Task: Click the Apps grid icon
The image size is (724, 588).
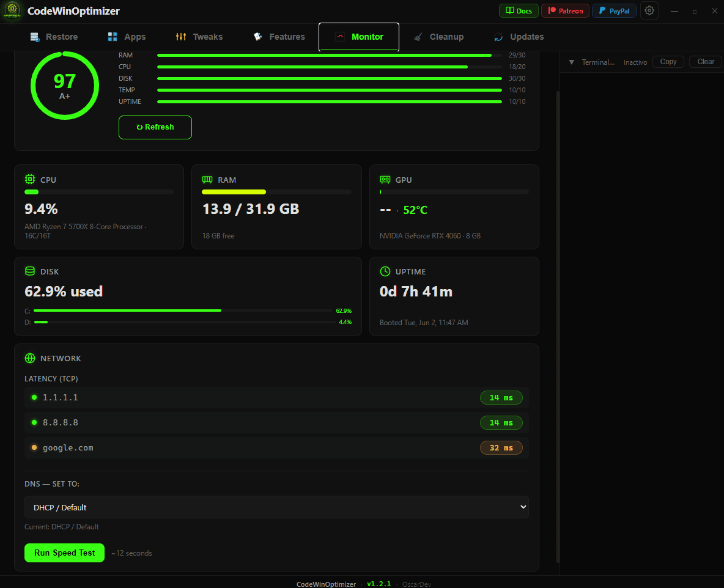Action: pos(112,37)
